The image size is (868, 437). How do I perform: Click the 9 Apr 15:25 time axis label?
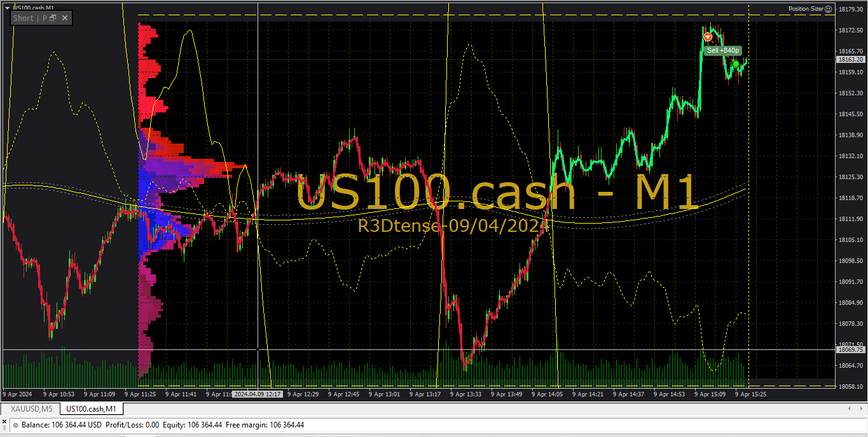tap(750, 394)
